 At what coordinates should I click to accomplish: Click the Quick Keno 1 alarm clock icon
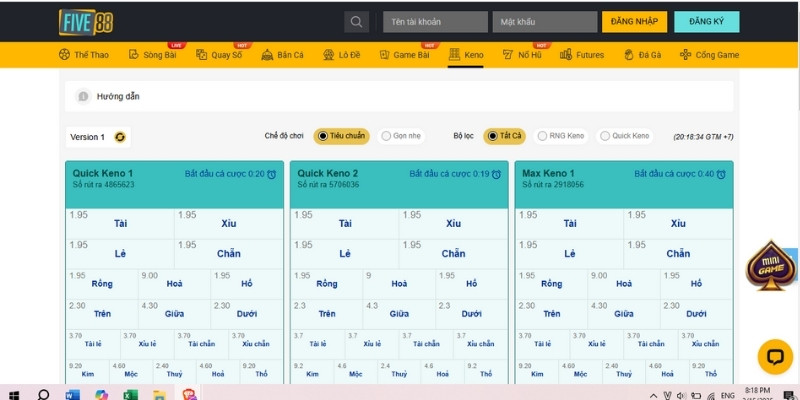271,174
